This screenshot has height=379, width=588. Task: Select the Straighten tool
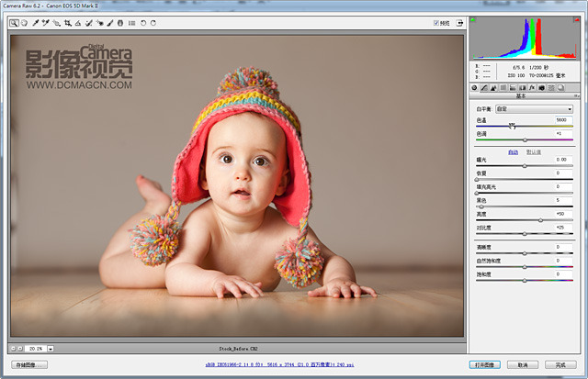[x=78, y=23]
